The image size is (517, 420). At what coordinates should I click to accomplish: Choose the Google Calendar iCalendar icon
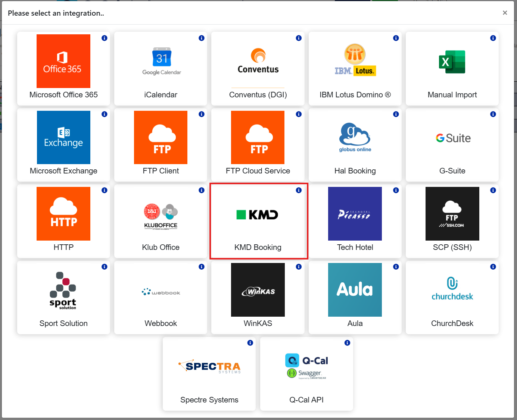161,62
